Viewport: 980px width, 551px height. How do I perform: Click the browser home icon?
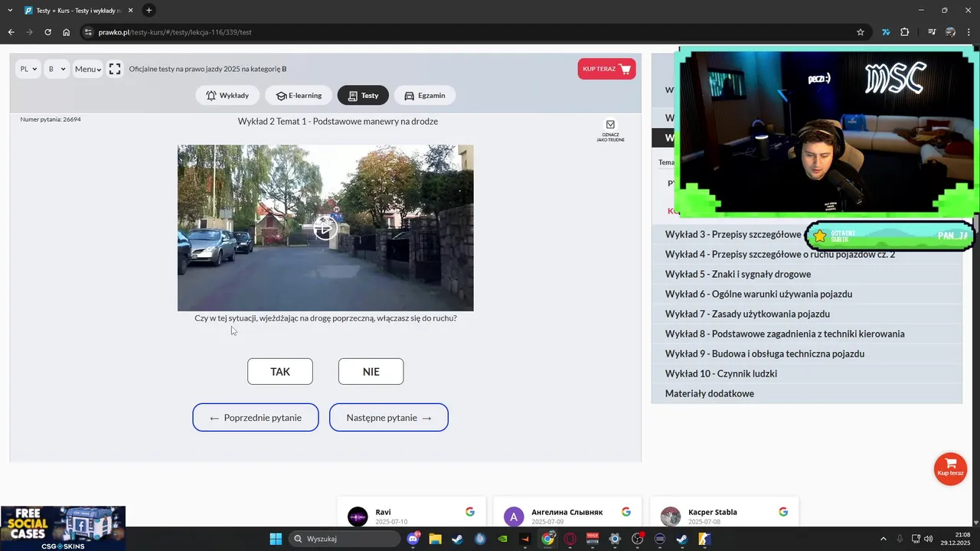tap(66, 32)
